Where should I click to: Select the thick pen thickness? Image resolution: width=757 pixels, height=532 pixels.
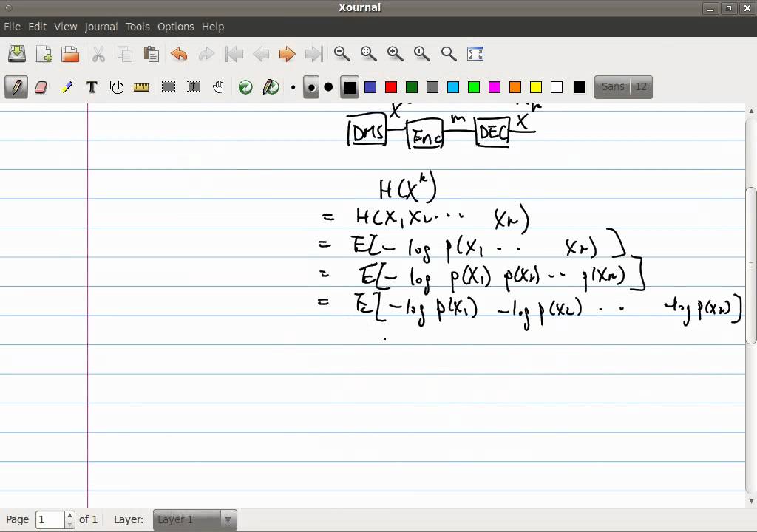(x=328, y=87)
